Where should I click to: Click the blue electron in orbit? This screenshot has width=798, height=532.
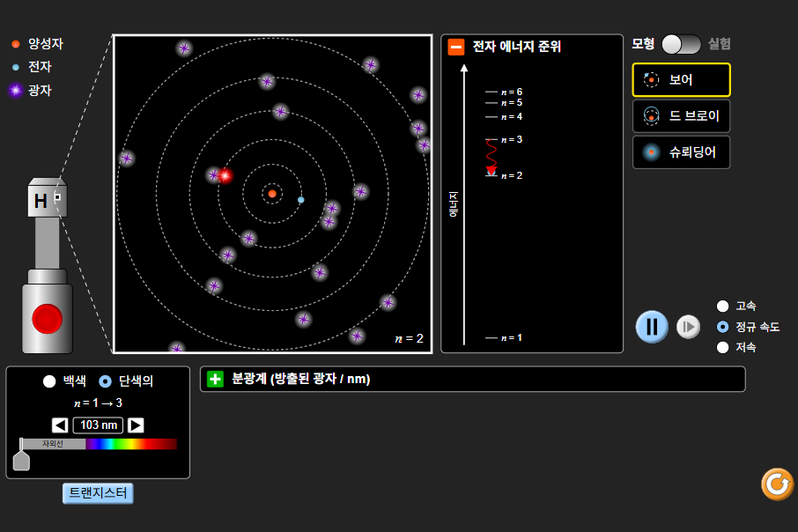(300, 200)
